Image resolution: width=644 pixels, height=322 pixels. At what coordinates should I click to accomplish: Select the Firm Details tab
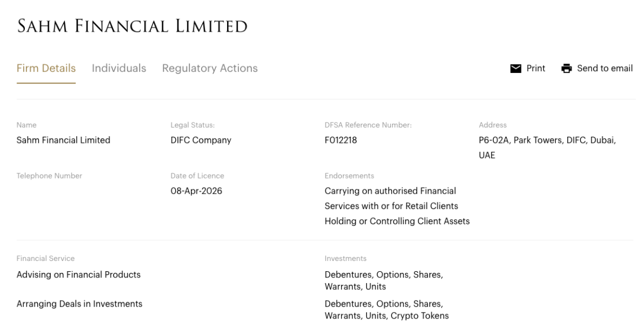pos(46,68)
